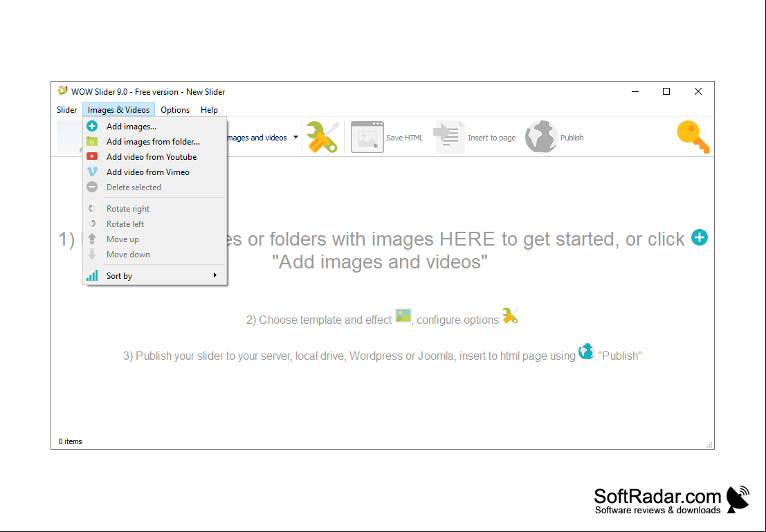The image size is (766, 532).
Task: Open the Slider menu
Action: [x=67, y=110]
